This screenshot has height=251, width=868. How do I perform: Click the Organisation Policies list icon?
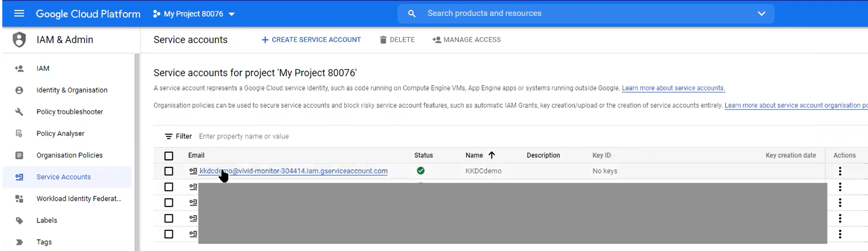coord(19,155)
